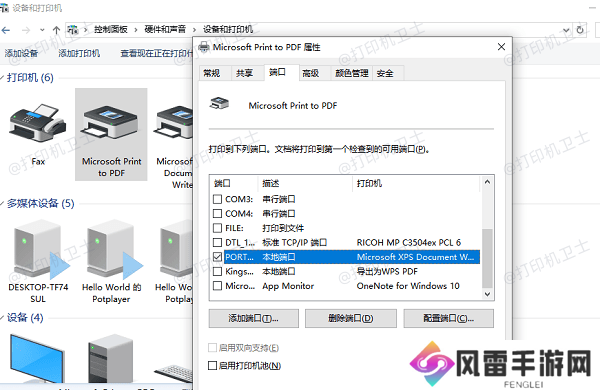
Task: Expand the 控制面板 breadcrumb chevron
Action: point(135,30)
